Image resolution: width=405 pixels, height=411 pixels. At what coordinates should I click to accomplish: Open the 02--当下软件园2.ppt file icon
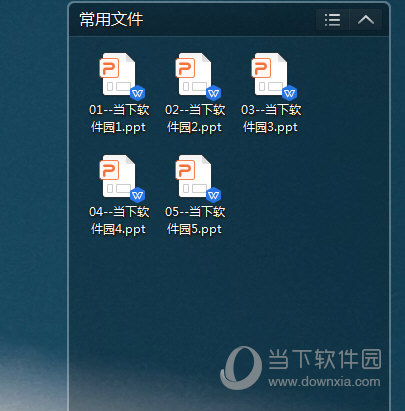click(198, 76)
